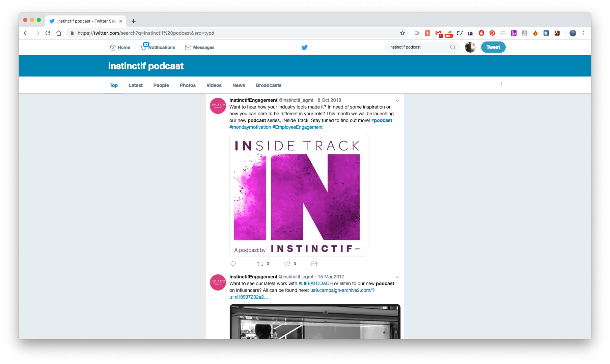Submit search with the magnifier icon
610x364 pixels.
[453, 47]
